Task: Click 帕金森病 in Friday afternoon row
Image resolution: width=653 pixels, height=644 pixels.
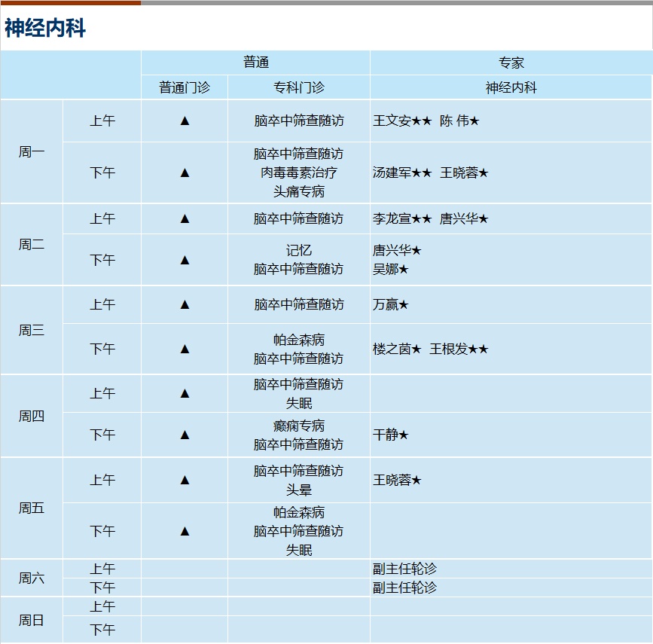Action: 298,512
